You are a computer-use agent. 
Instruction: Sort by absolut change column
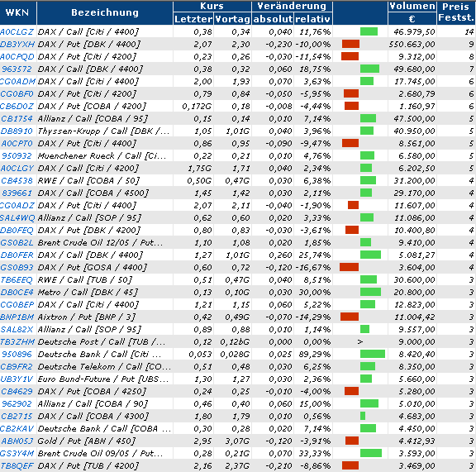[x=273, y=19]
